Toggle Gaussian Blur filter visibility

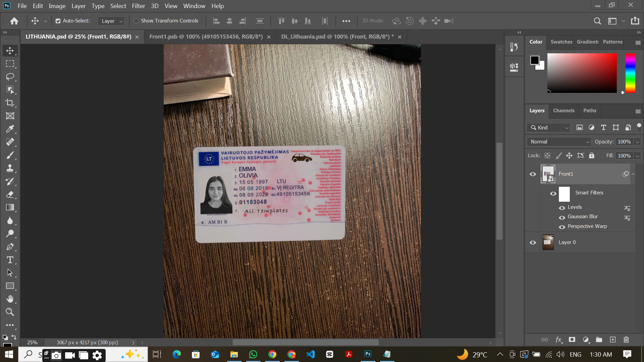pyautogui.click(x=562, y=217)
